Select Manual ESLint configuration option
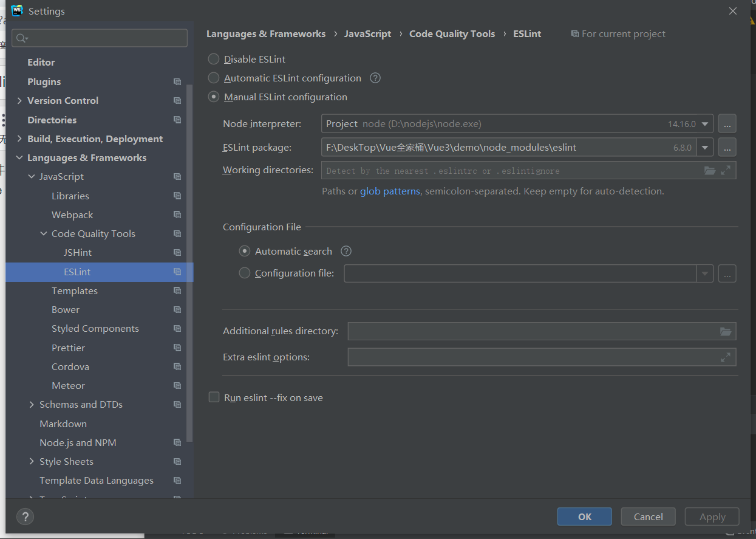Image resolution: width=756 pixels, height=539 pixels. [214, 97]
